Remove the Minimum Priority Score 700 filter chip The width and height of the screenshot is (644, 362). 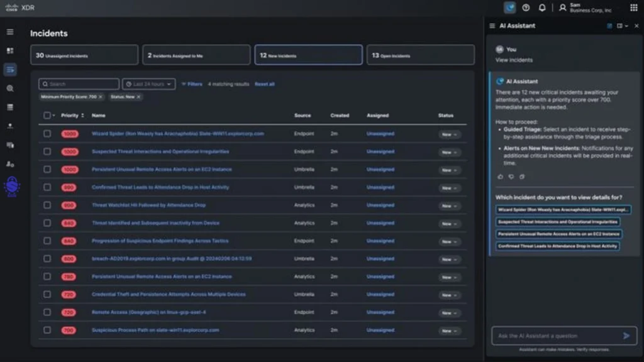coord(100,97)
